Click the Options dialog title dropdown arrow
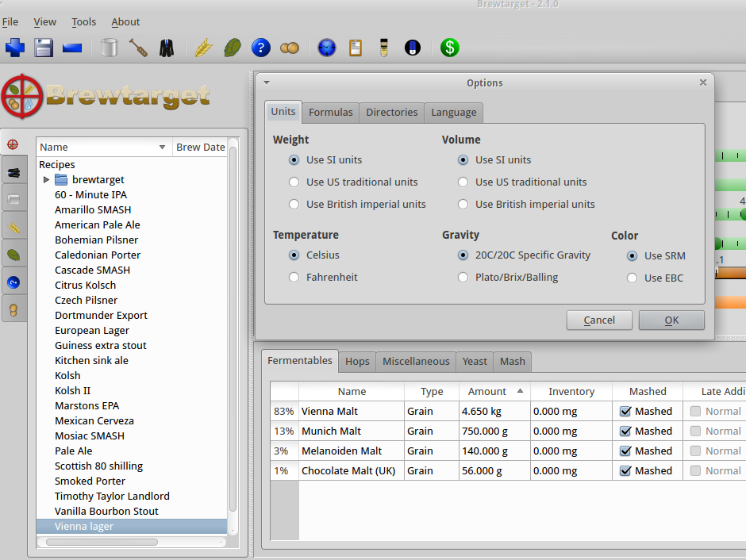This screenshot has height=560, width=746. [x=267, y=82]
